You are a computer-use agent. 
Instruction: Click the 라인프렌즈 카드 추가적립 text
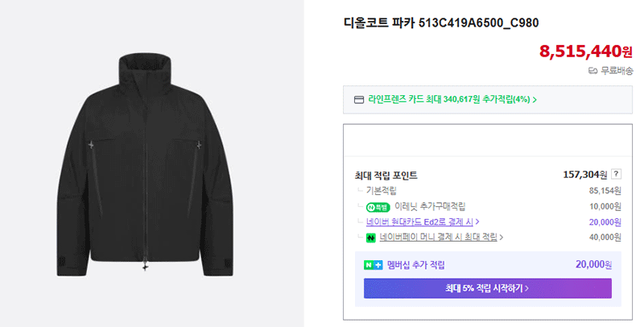pyautogui.click(x=449, y=99)
